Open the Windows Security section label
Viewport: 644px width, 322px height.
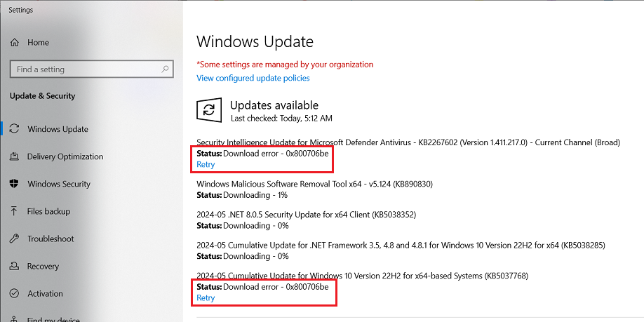point(59,184)
